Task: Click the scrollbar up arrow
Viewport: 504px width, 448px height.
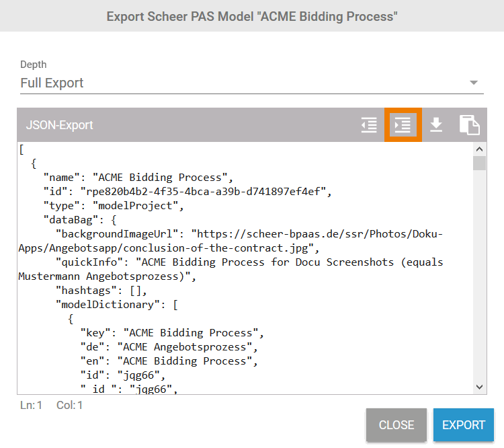Action: pos(479,149)
